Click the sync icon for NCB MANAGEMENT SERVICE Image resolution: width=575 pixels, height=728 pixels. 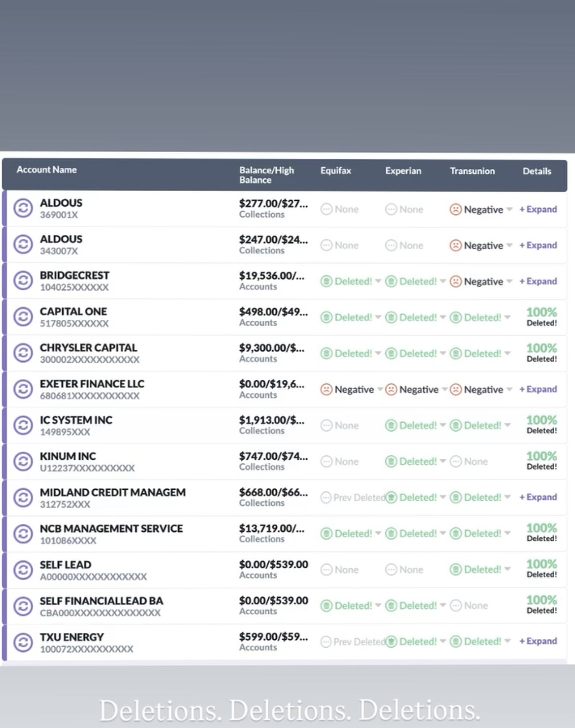click(23, 534)
